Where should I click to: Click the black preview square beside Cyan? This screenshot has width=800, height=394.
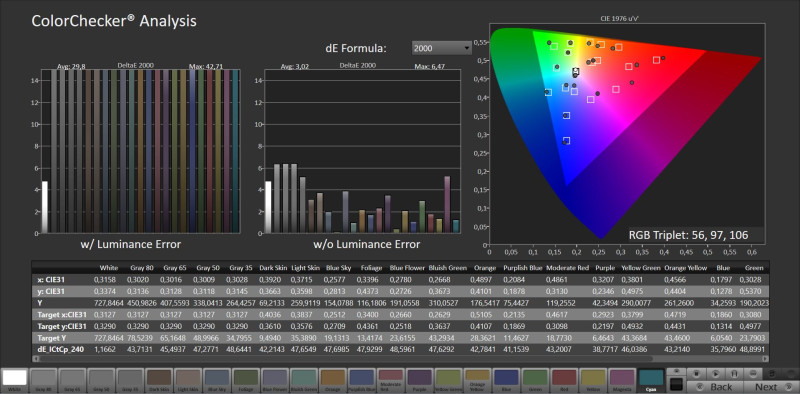point(677,384)
